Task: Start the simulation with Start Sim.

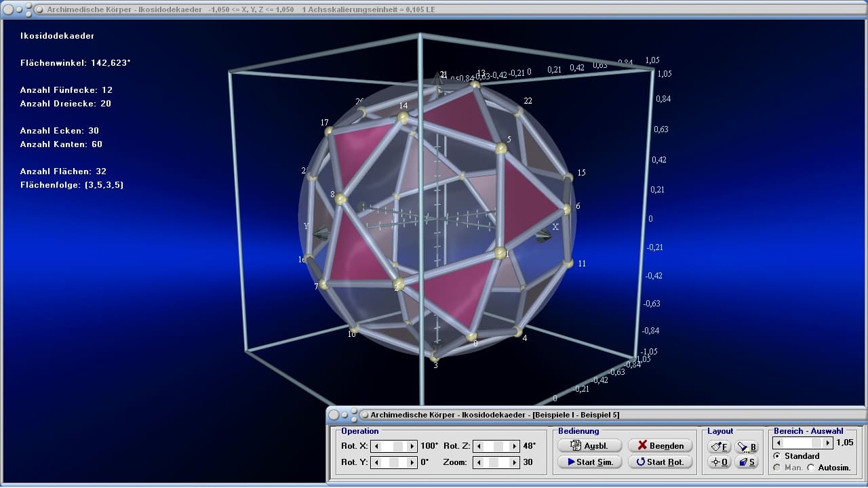Action: tap(589, 462)
